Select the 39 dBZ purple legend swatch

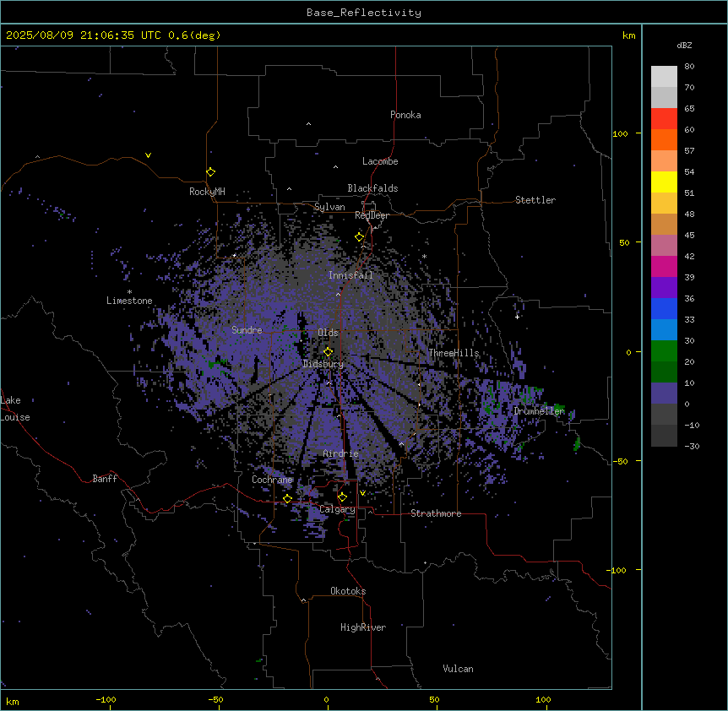[x=664, y=288]
